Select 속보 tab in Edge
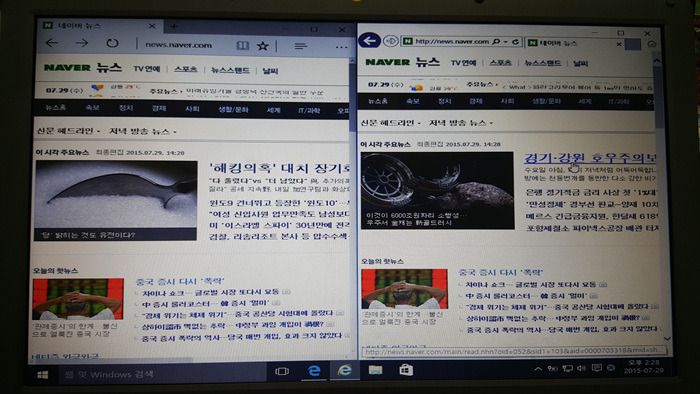This screenshot has width=700, height=394. coord(92,108)
